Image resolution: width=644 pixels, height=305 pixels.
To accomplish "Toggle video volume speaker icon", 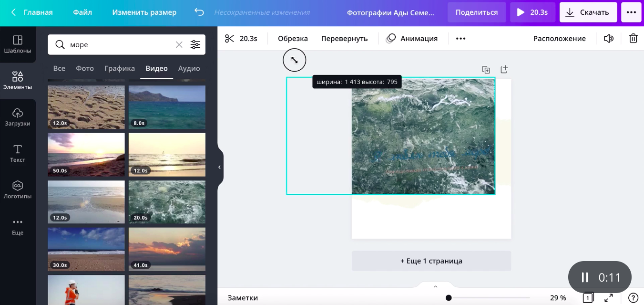I will (608, 39).
